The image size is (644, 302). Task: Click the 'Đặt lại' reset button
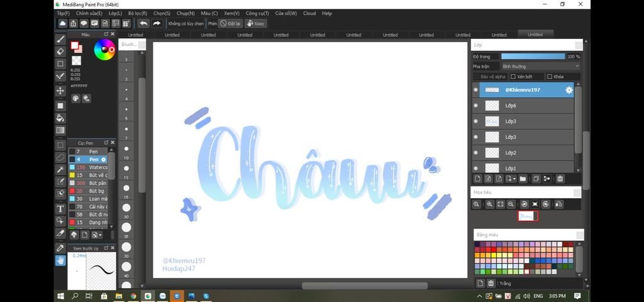coord(230,23)
